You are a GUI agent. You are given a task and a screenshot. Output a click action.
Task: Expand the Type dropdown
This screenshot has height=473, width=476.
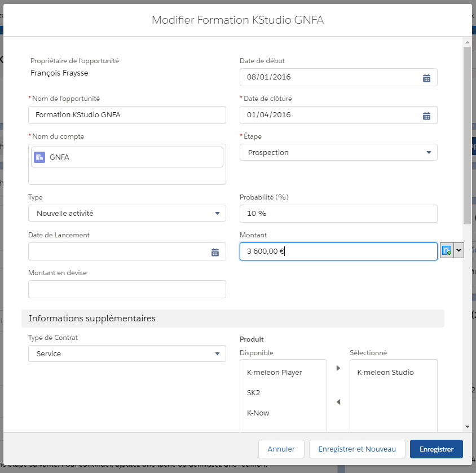pos(217,213)
